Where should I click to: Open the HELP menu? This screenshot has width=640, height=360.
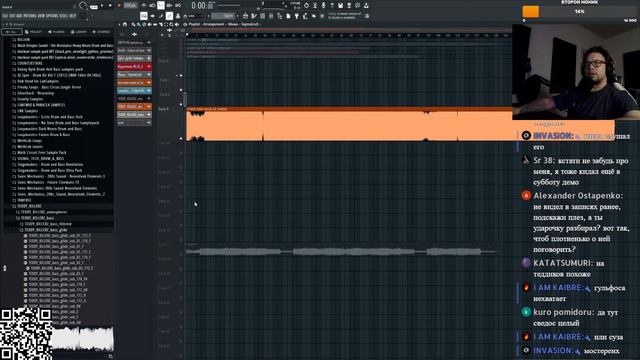tap(73, 16)
